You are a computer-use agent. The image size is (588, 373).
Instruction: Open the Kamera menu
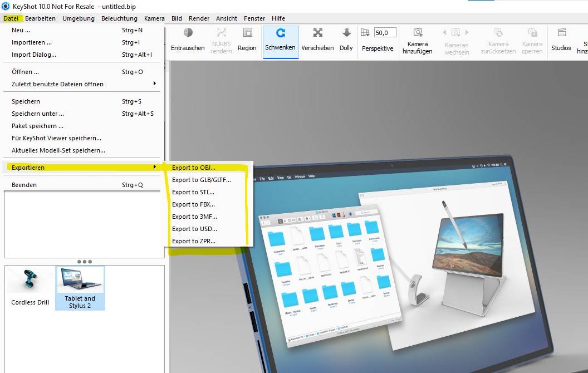coord(154,18)
